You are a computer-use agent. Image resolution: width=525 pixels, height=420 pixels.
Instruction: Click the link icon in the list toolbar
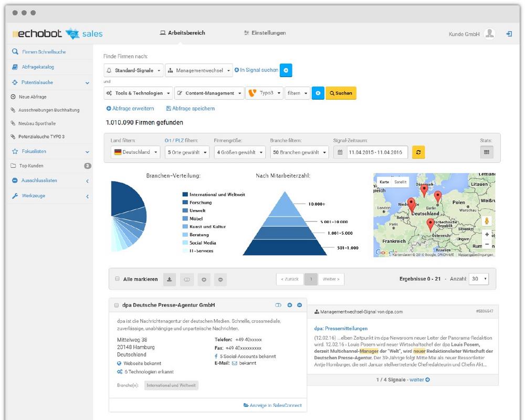[x=187, y=279]
